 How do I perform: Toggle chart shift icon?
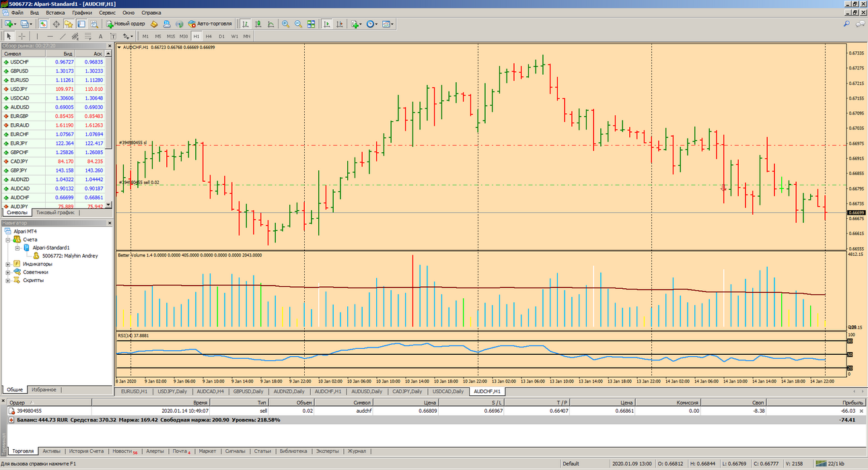pos(340,24)
